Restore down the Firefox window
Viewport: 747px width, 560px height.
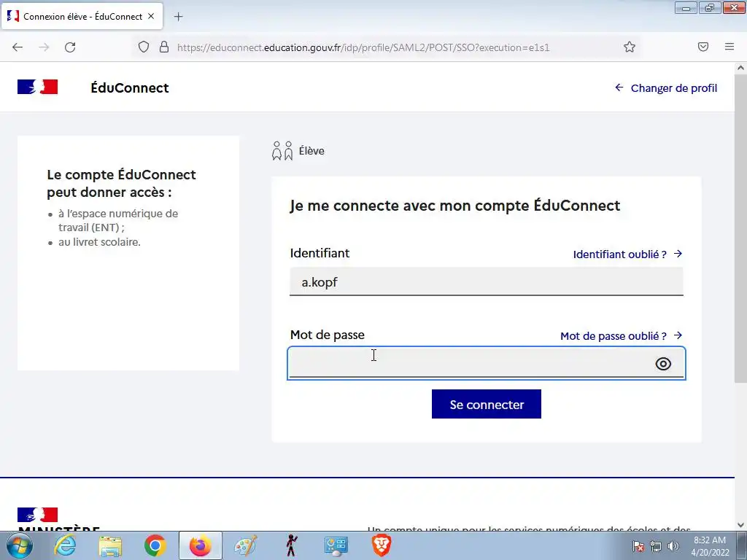coord(710,7)
